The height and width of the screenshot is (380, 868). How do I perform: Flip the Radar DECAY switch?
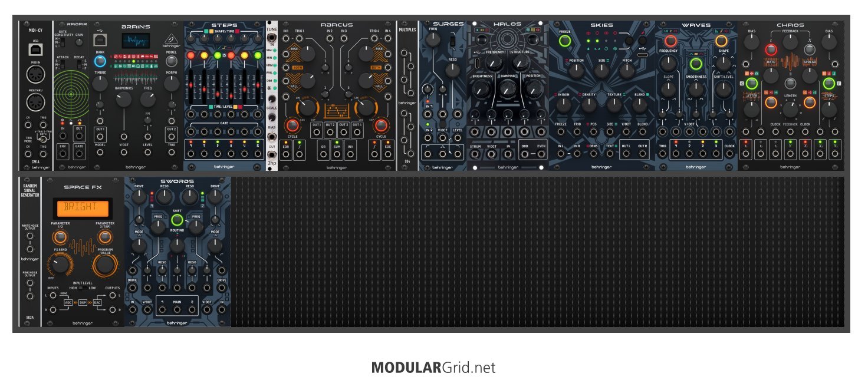(80, 65)
